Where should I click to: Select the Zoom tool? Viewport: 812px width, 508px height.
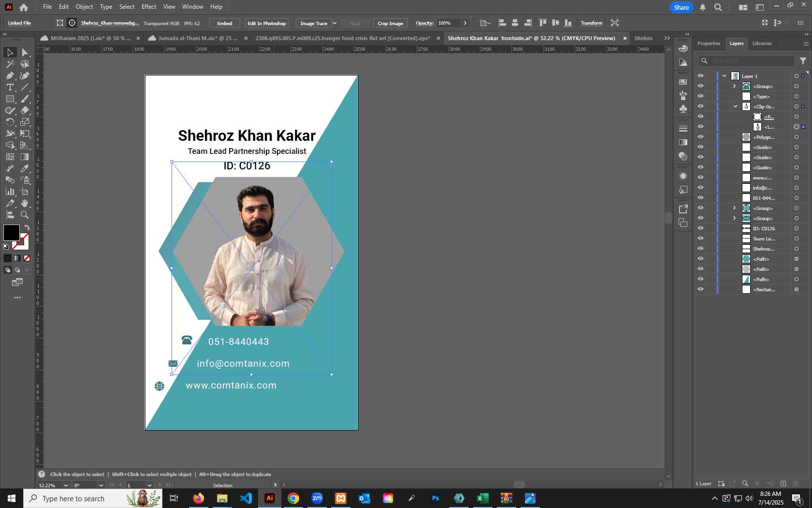pos(25,215)
